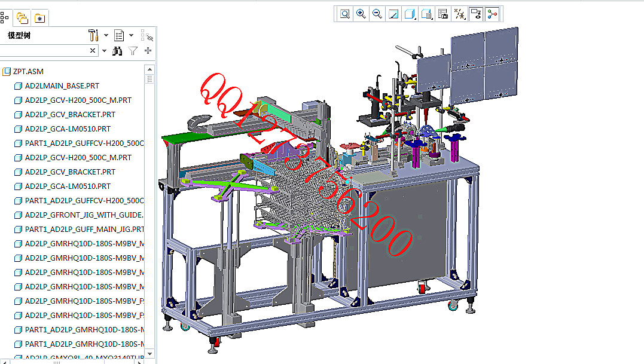Open the Display Style cube options
The width and height of the screenshot is (644, 364).
tap(410, 14)
